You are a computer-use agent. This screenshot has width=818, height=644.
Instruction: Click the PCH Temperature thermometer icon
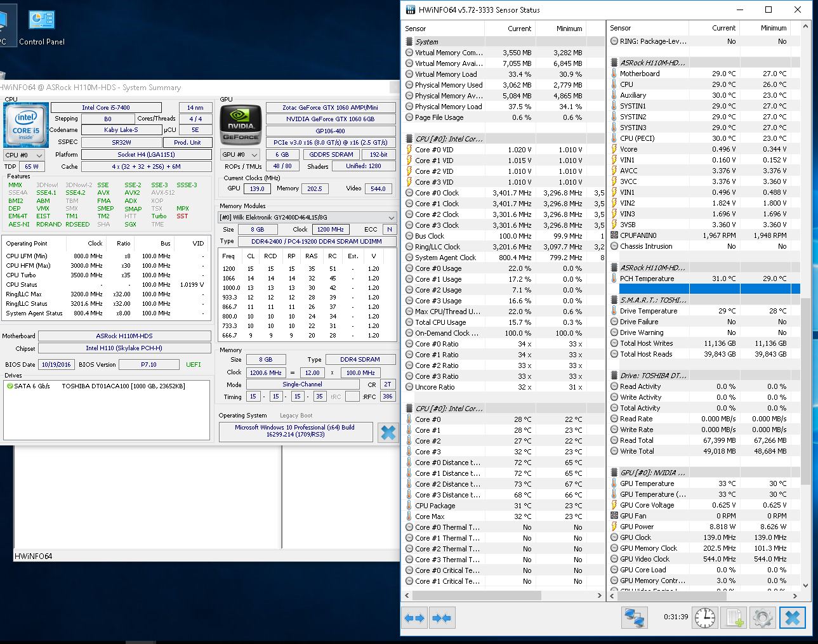click(614, 279)
